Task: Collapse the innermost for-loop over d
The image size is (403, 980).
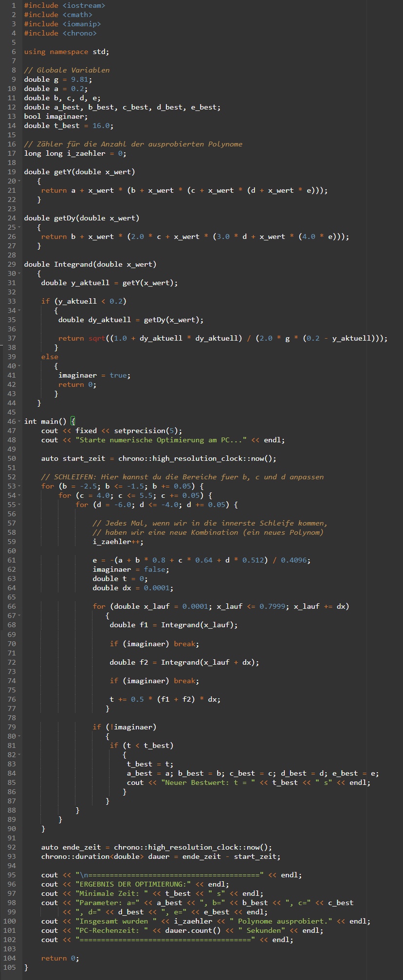Action: coord(18,505)
